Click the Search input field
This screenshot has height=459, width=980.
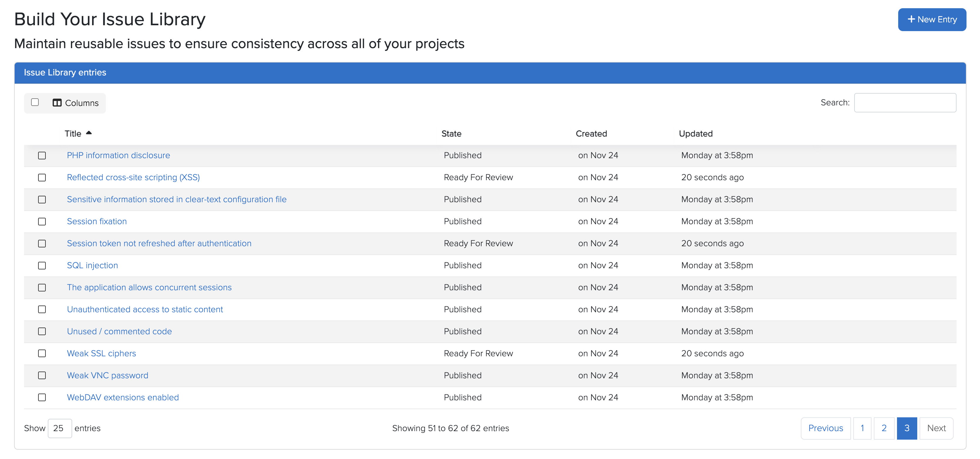click(x=905, y=102)
